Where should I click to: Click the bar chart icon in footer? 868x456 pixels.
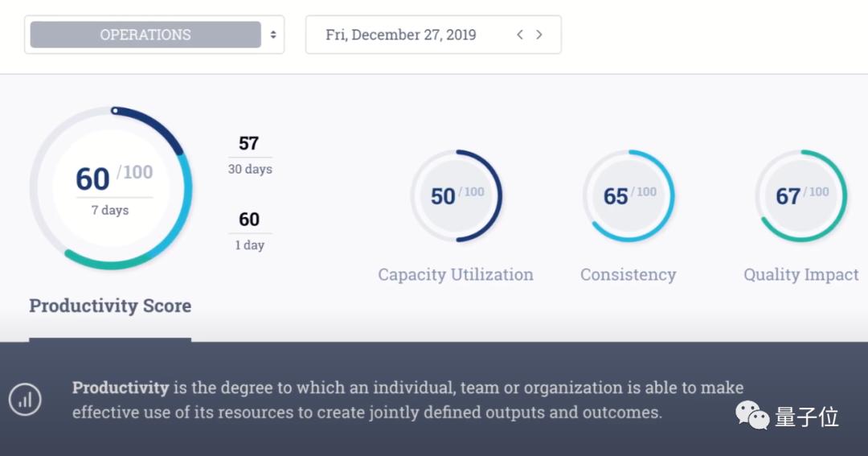coord(25,399)
